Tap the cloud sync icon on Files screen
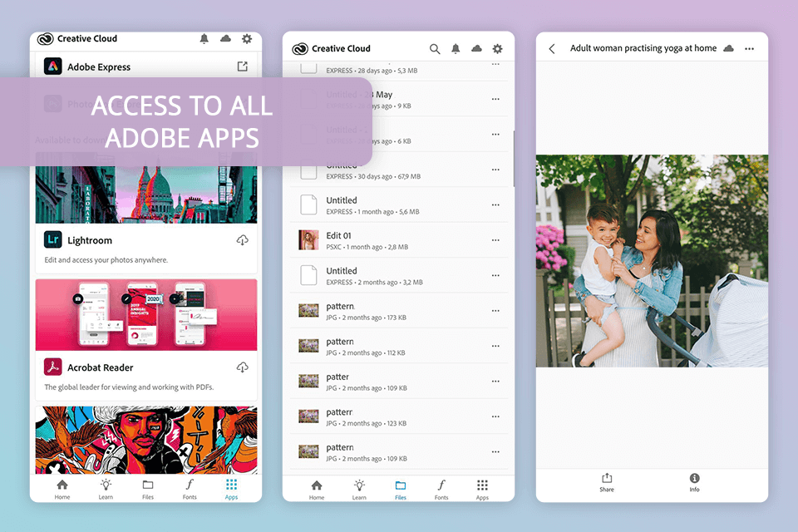The height and width of the screenshot is (532, 798). (x=476, y=49)
